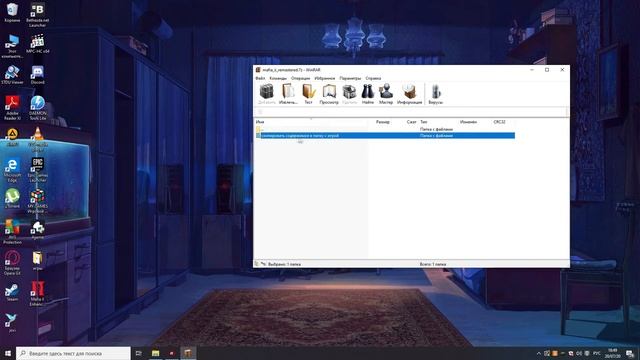Open the Команды menu
This screenshot has height=360, width=640.
coord(278,78)
